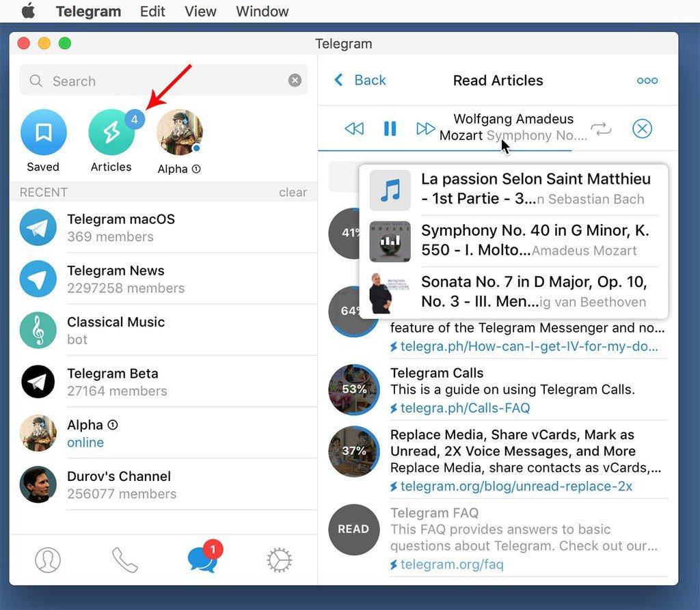Click Durov's Channel profile photo
This screenshot has height=610, width=700.
(x=38, y=484)
